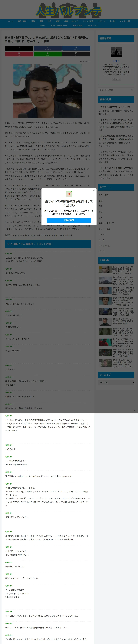Image resolution: width=138 pixels, height=644 pixels.
Task: Click the scroll-to-top arrow icon
Action: pyautogui.click(x=135, y=410)
